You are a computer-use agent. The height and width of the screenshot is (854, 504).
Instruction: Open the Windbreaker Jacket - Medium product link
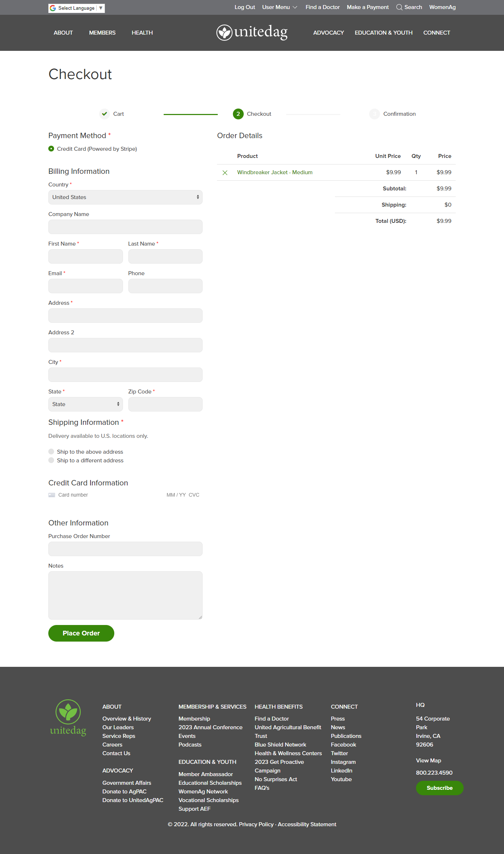[275, 172]
